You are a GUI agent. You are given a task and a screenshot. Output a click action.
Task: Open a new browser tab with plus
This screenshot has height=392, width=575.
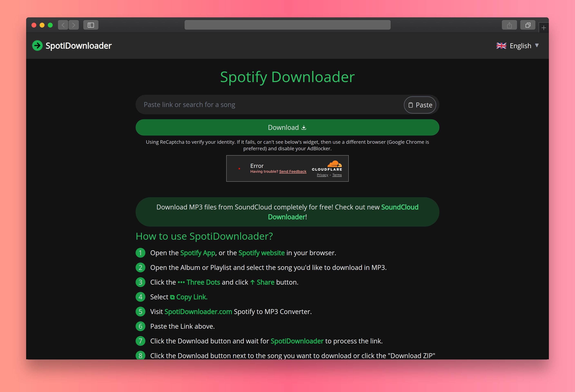click(544, 28)
